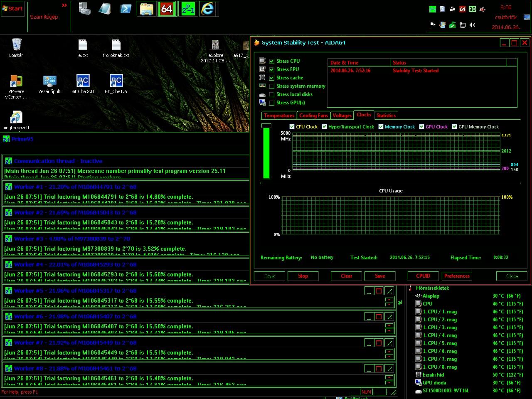Switch to the Temperatures tab

click(x=279, y=116)
